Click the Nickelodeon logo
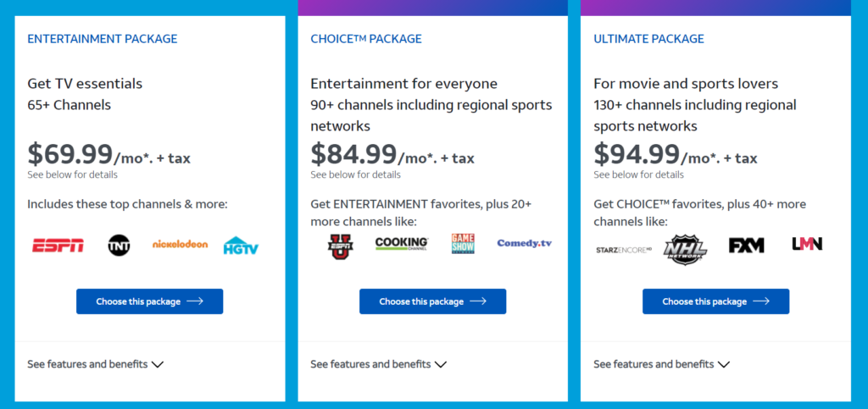 coord(180,244)
